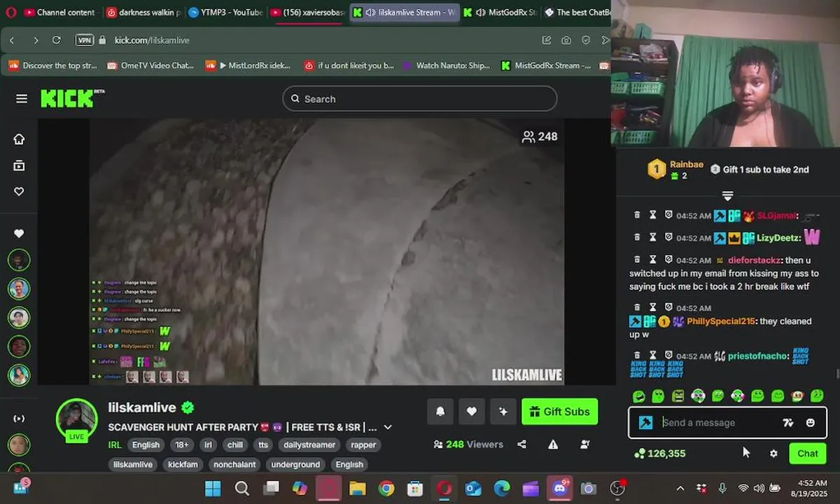The height and width of the screenshot is (504, 840).
Task: Switch to Channel content browser tab
Action: click(59, 13)
